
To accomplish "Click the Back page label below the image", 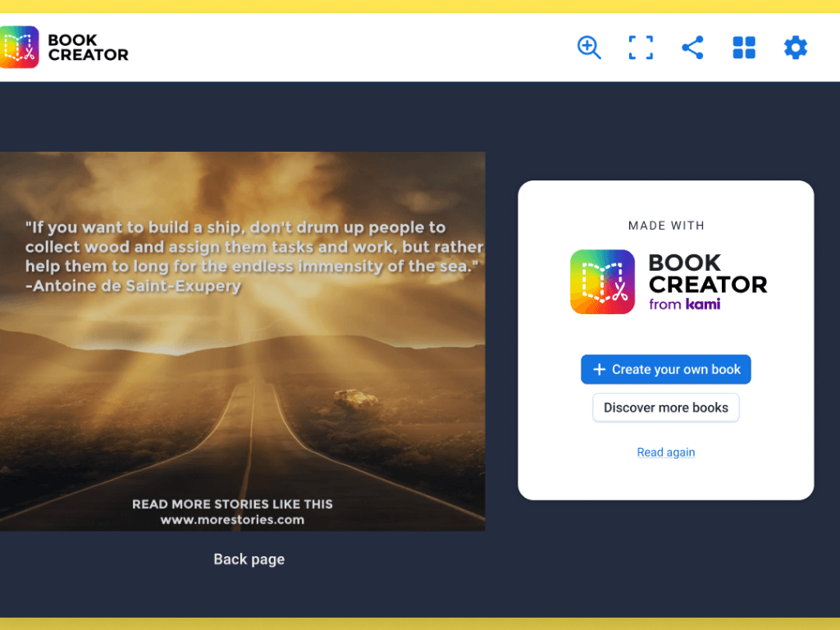I will [249, 559].
